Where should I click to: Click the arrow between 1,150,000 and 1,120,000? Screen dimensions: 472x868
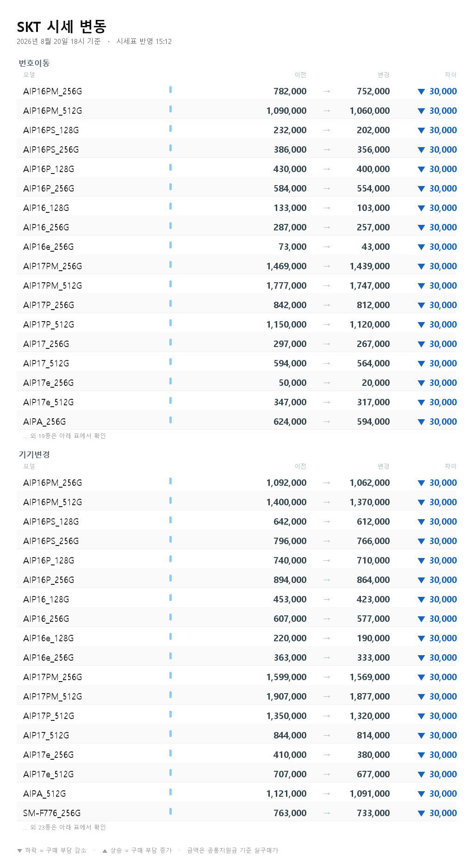click(x=327, y=325)
